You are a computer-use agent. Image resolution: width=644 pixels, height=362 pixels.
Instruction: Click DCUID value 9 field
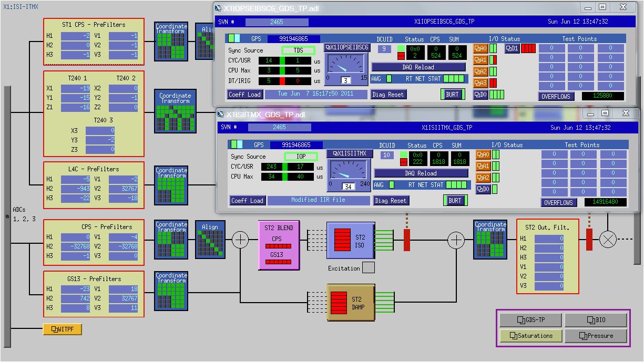pos(384,49)
